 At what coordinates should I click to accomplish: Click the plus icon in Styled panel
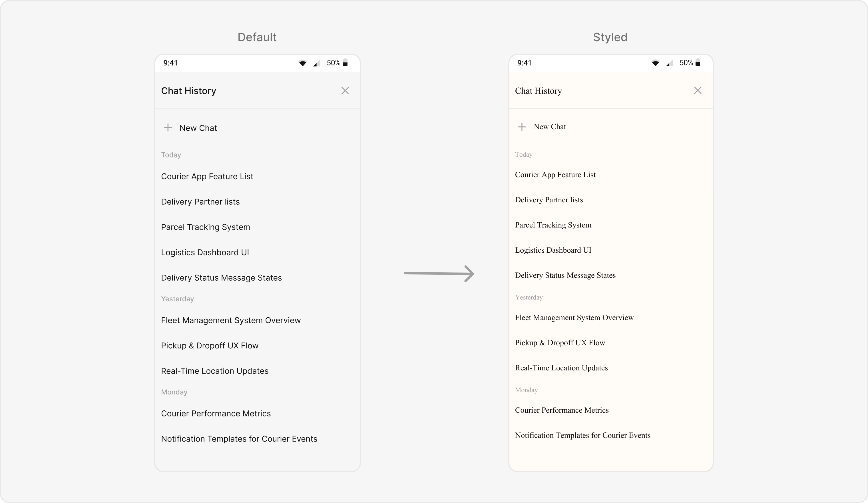coord(522,127)
